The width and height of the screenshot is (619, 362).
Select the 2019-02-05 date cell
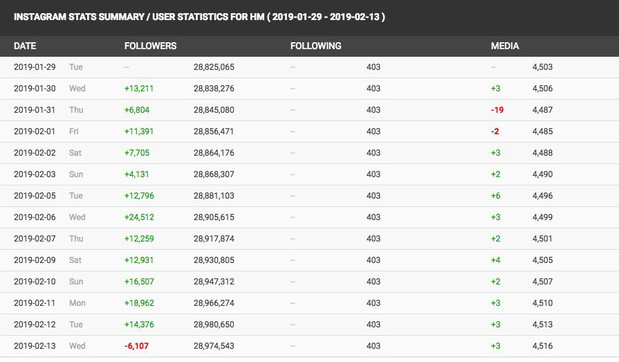pos(35,196)
